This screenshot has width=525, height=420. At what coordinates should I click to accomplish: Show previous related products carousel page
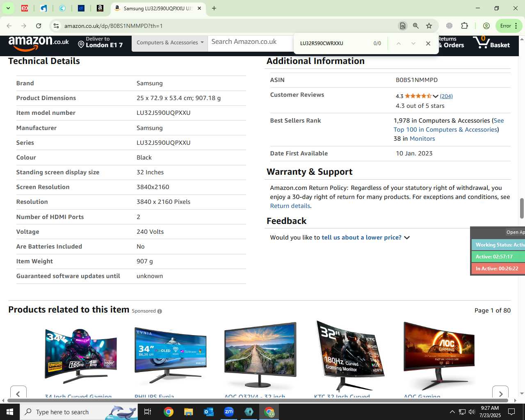tap(18, 393)
